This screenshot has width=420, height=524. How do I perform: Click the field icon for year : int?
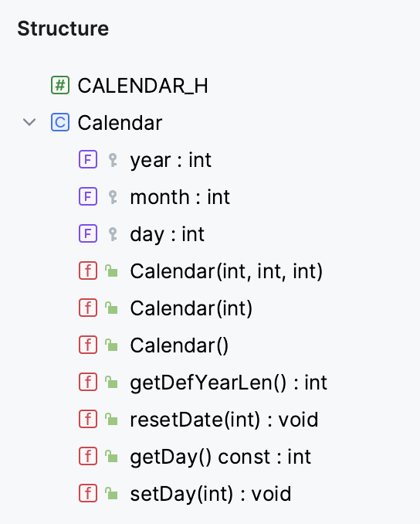[88, 159]
